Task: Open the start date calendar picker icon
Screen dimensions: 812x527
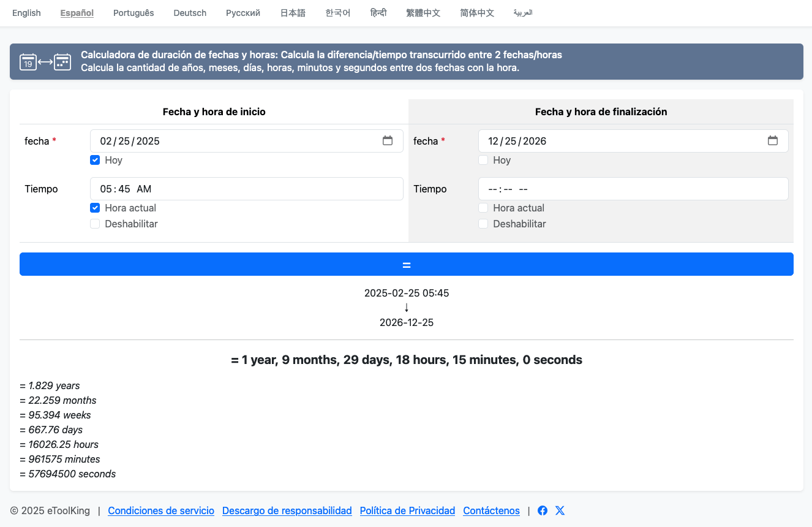Action: pyautogui.click(x=388, y=141)
